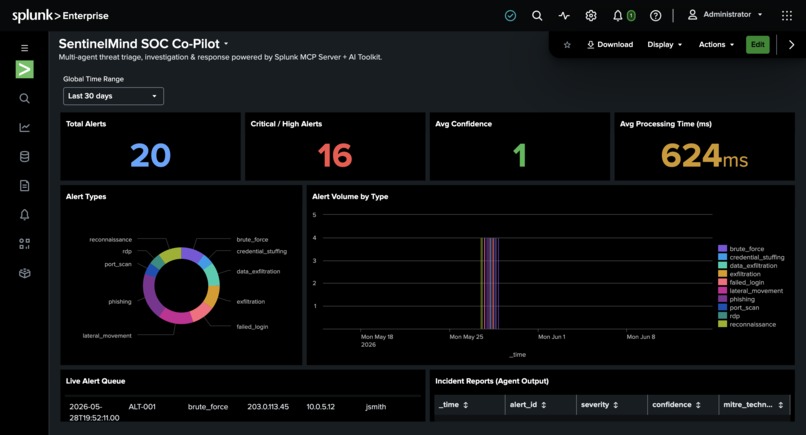The image size is (806, 435).
Task: Sort incident reports by severity column
Action: [x=599, y=405]
